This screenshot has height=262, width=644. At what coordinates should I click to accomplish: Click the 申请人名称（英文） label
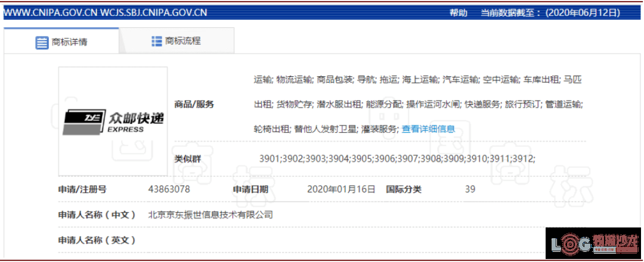click(97, 240)
